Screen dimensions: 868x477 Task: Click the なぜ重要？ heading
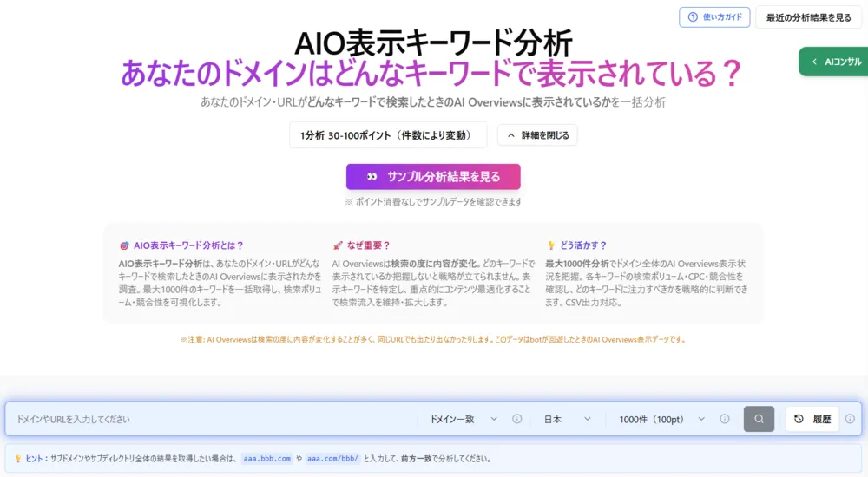pyautogui.click(x=369, y=245)
